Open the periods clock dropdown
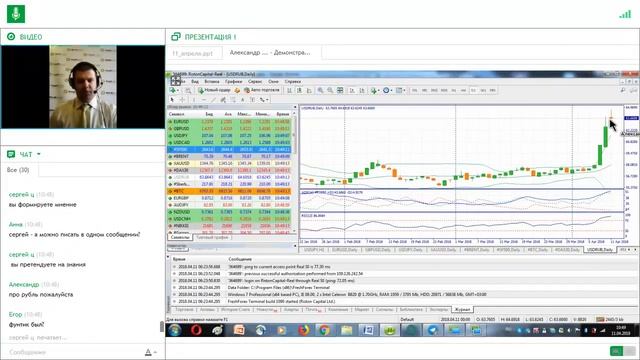Image resolution: width=640 pixels, height=360 pixels. (x=387, y=90)
